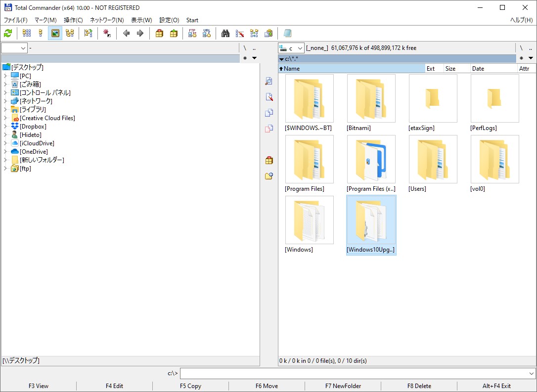Open the ネットワーク(N) menu
This screenshot has height=392, width=537.
(107, 20)
